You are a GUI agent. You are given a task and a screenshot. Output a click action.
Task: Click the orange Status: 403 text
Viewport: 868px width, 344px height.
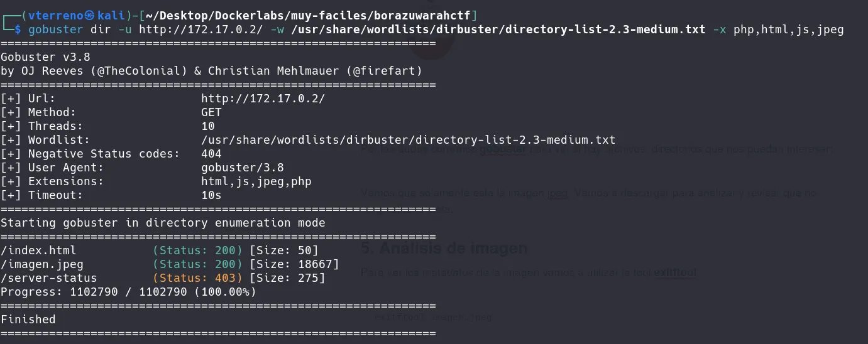coord(197,278)
